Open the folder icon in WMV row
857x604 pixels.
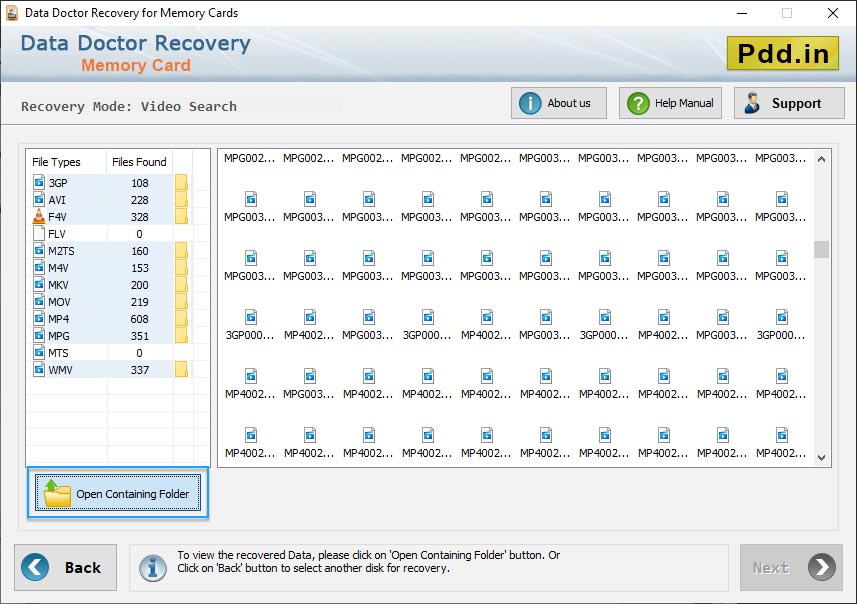[181, 370]
